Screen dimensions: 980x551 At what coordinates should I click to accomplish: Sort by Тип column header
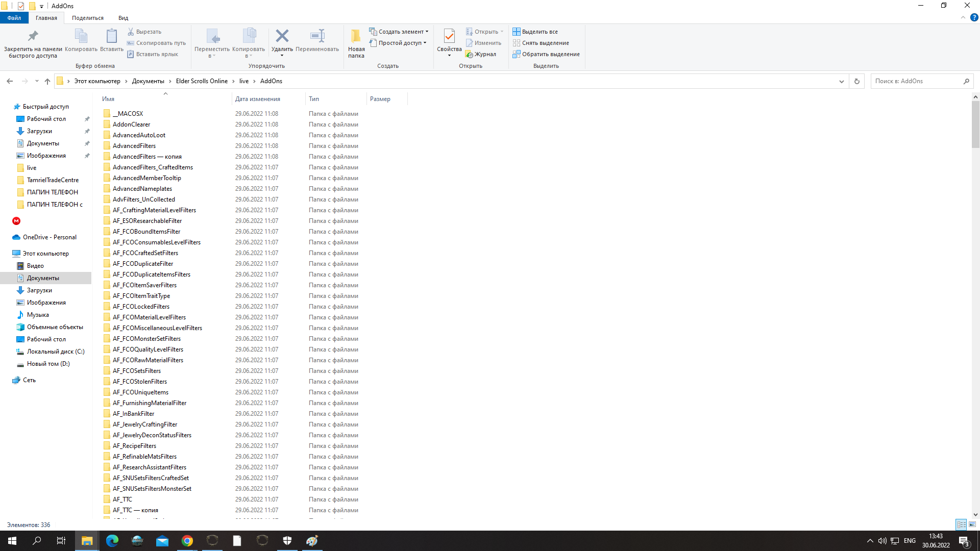[x=336, y=99]
